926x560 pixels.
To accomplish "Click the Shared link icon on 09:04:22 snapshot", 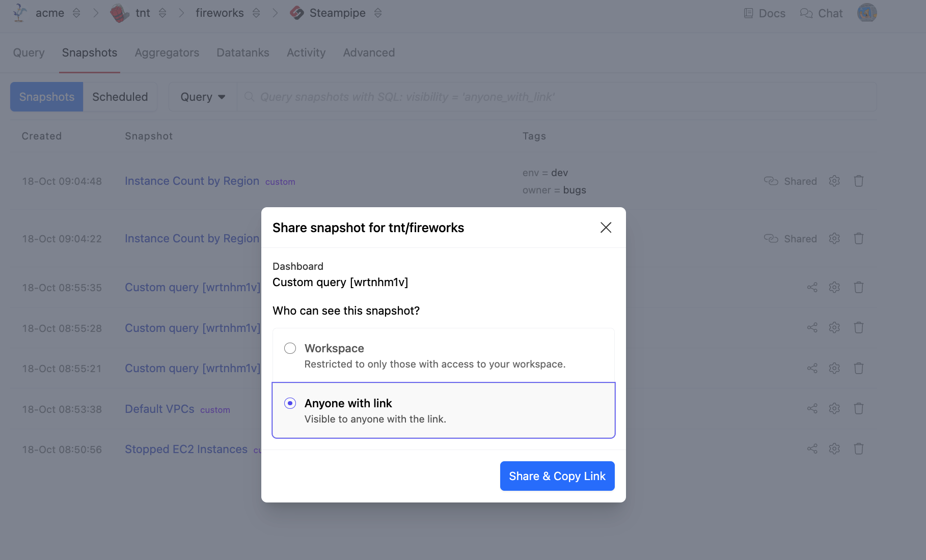I will [x=771, y=238].
